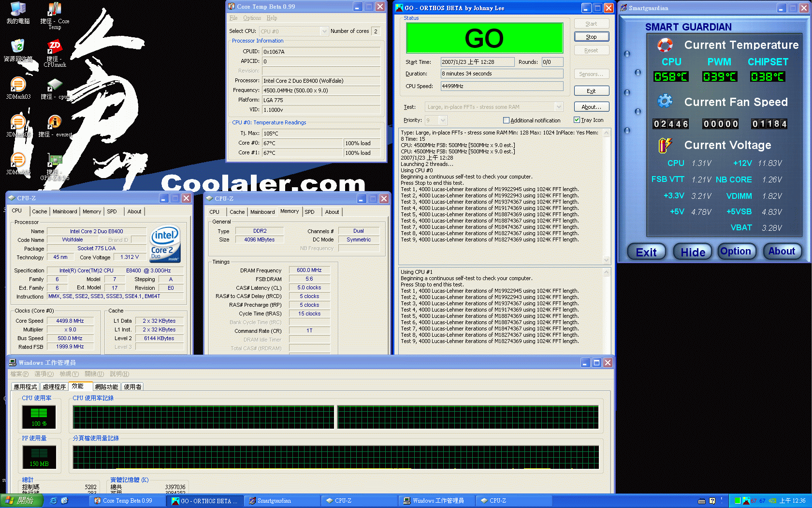
Task: Click the Exit button in Smart Guardian
Action: [x=646, y=252]
